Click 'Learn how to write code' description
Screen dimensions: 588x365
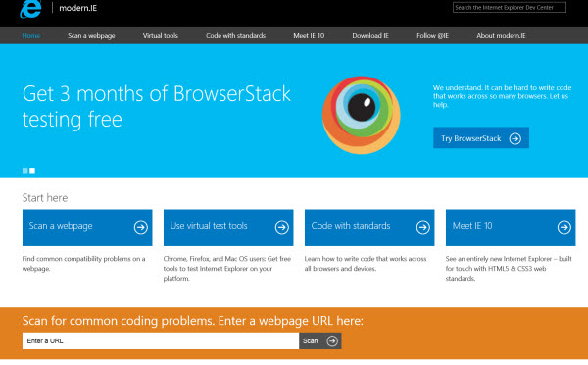(x=366, y=264)
